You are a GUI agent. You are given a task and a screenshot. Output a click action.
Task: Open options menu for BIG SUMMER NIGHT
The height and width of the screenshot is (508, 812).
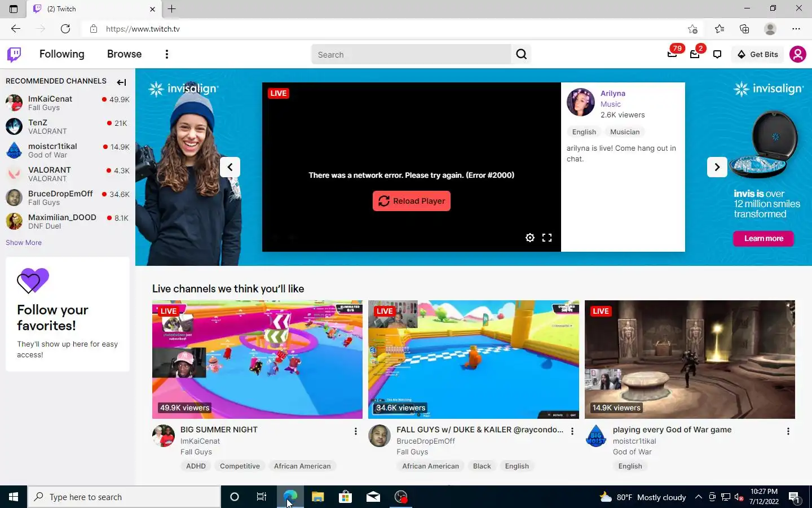(356, 431)
